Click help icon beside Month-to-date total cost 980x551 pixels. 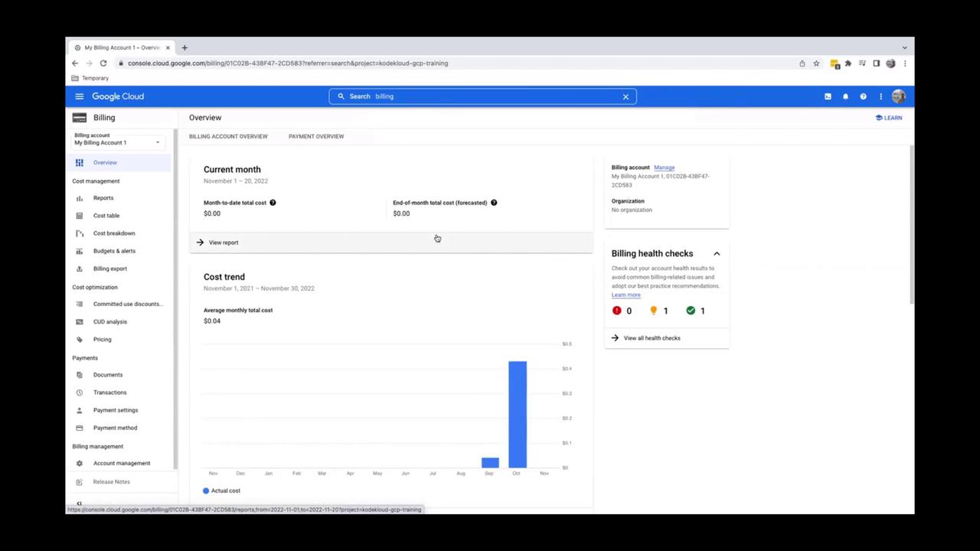(273, 203)
